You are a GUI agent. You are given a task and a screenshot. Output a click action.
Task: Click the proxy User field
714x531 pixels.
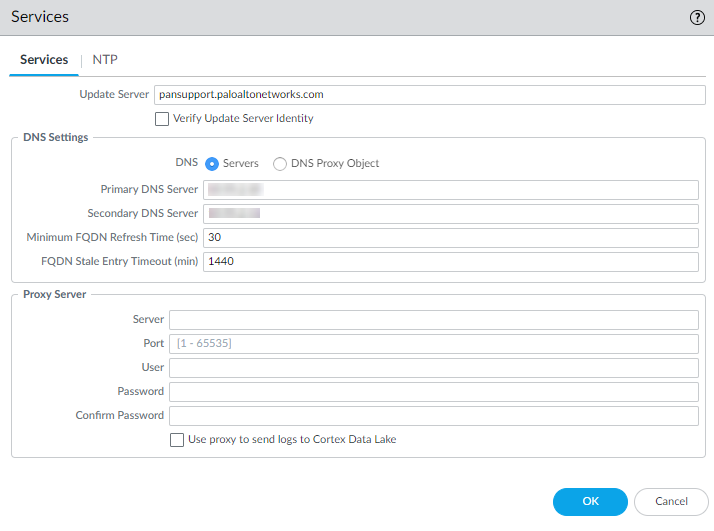[x=433, y=368]
